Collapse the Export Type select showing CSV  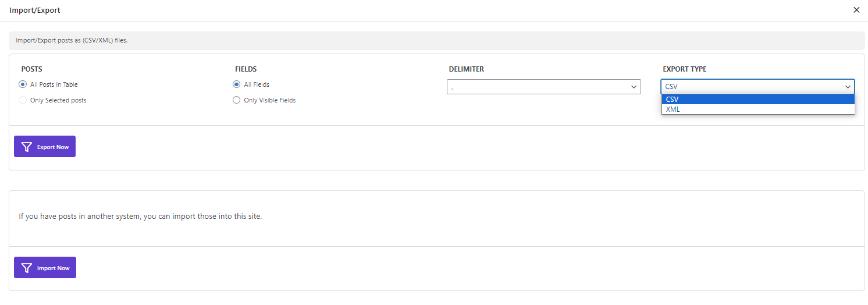pos(757,87)
